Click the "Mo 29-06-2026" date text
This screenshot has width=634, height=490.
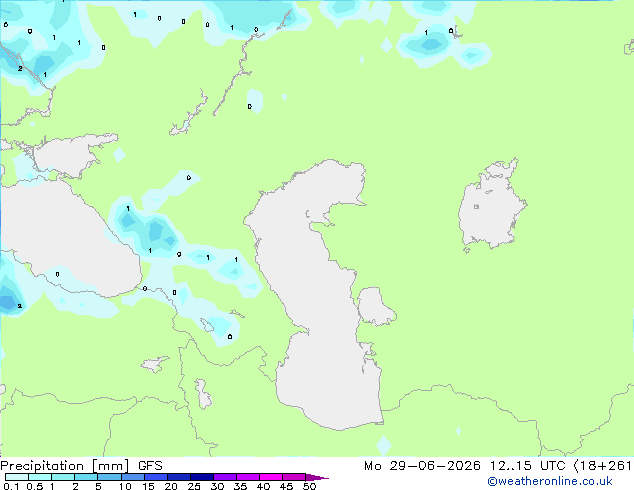[422, 466]
